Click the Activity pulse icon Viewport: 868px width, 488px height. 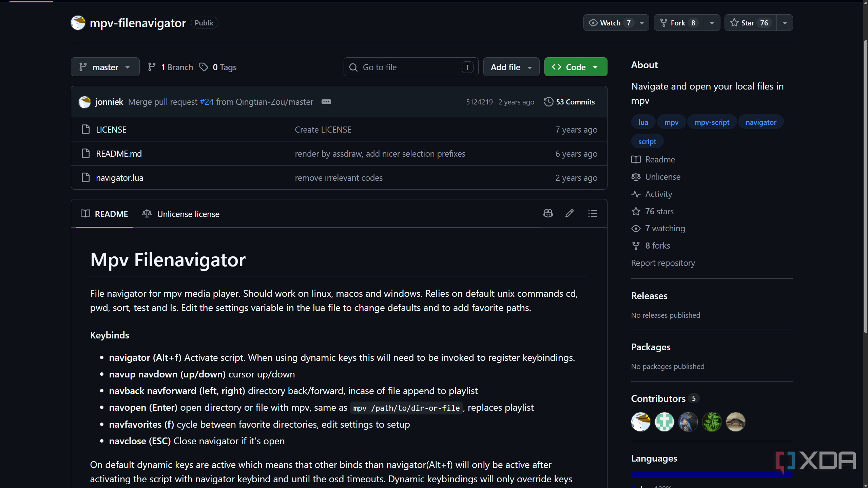click(x=636, y=194)
